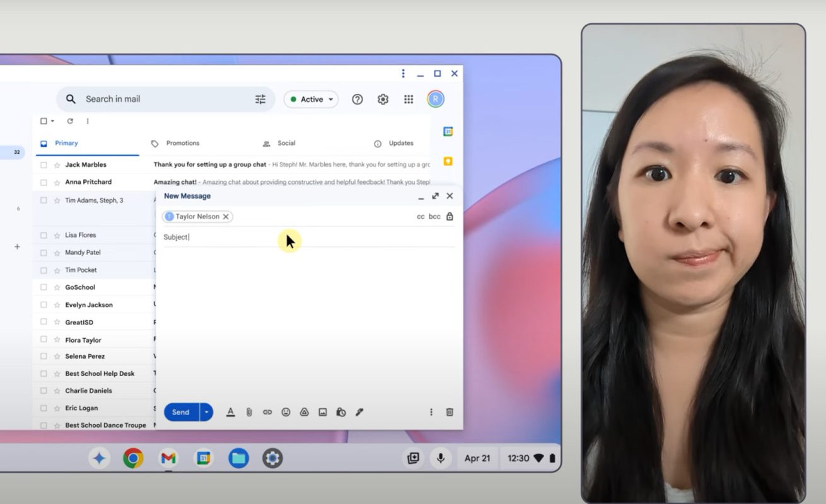Tick checkbox for Tim Adams, Steph thread
The height and width of the screenshot is (504, 826).
coord(44,200)
